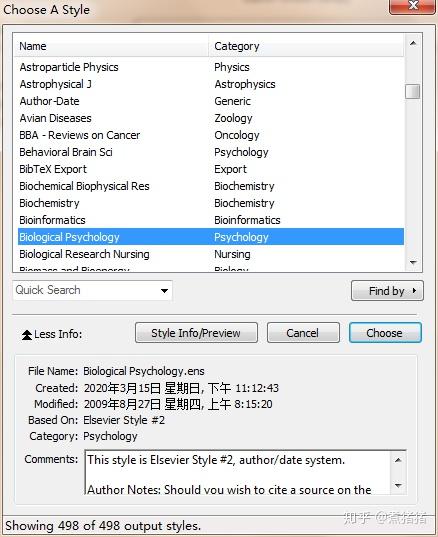Select the Avian Diseases style
Viewport: 438px width, 537px height.
[x=55, y=118]
